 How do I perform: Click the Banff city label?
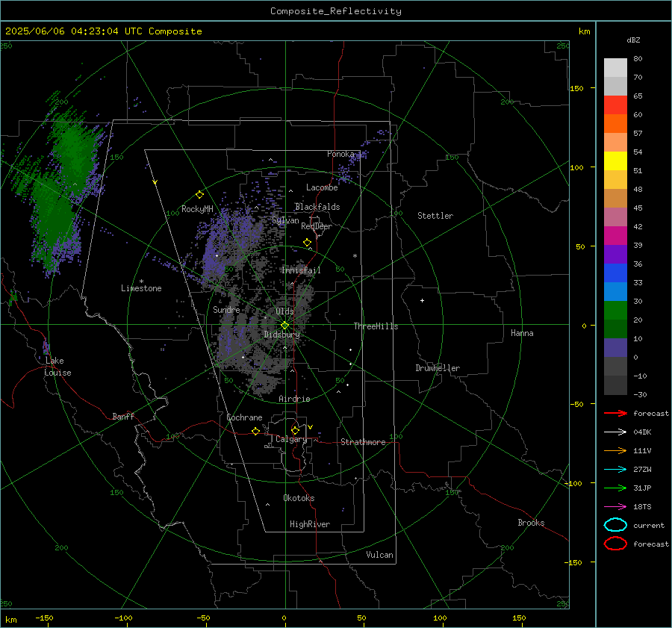(123, 416)
